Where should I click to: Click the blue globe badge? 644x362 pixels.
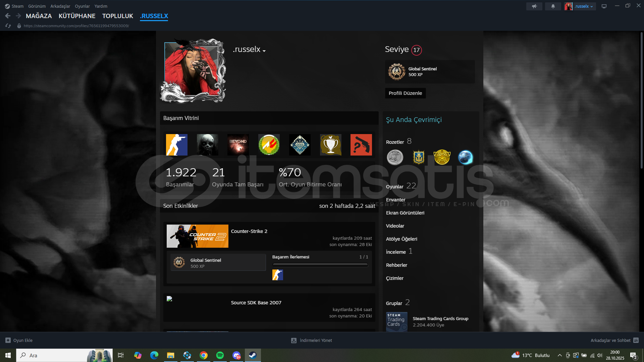click(465, 157)
